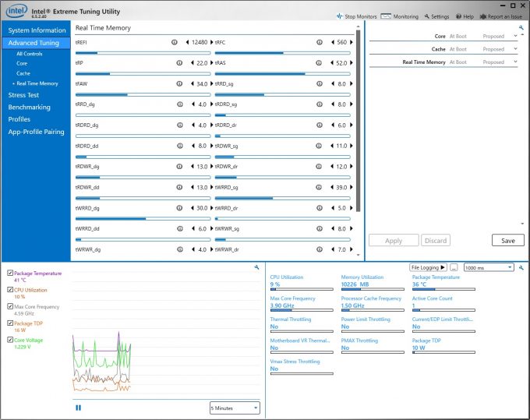Show info for tRFC setting

click(x=320, y=42)
